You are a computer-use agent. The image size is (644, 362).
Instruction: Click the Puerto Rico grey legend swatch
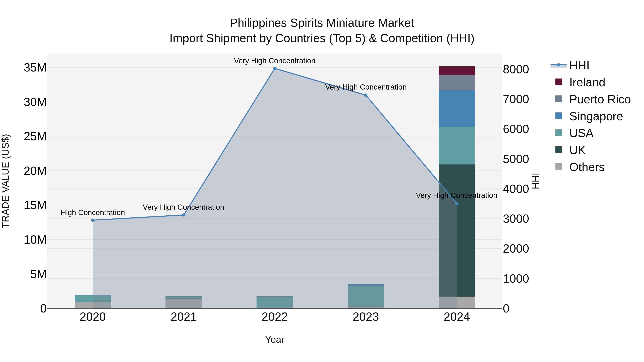[x=558, y=99]
